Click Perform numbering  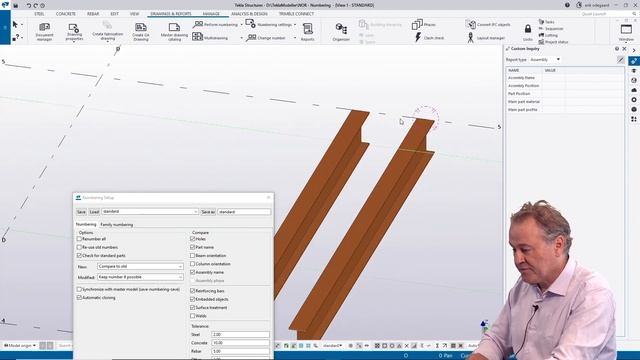tap(215, 24)
